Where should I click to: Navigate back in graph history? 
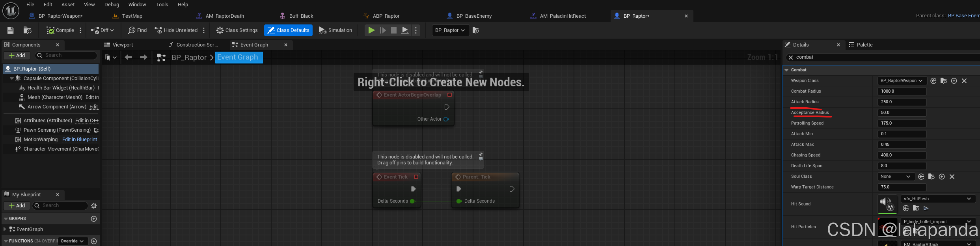tap(128, 58)
